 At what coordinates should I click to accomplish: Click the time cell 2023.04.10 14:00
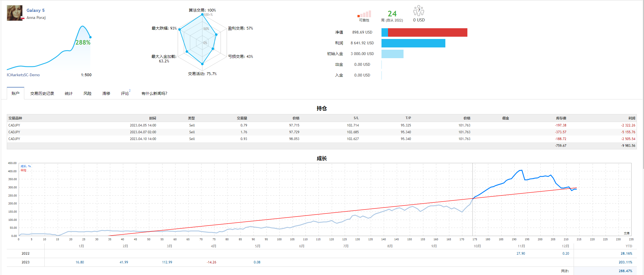[143, 139]
